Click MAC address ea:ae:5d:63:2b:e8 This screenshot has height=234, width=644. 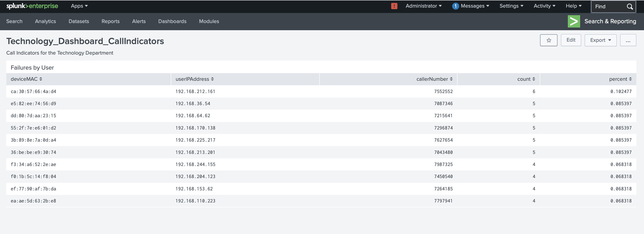pyautogui.click(x=33, y=201)
